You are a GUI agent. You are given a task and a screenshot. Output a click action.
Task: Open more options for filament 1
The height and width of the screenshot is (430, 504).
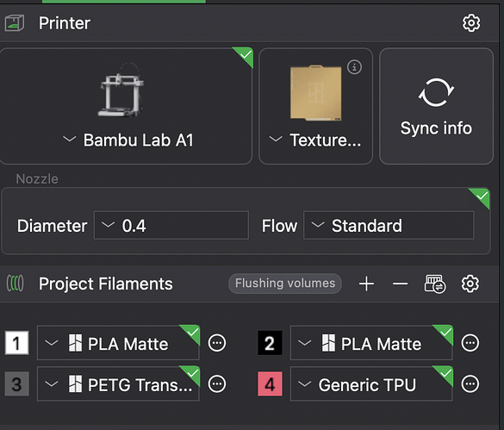217,343
